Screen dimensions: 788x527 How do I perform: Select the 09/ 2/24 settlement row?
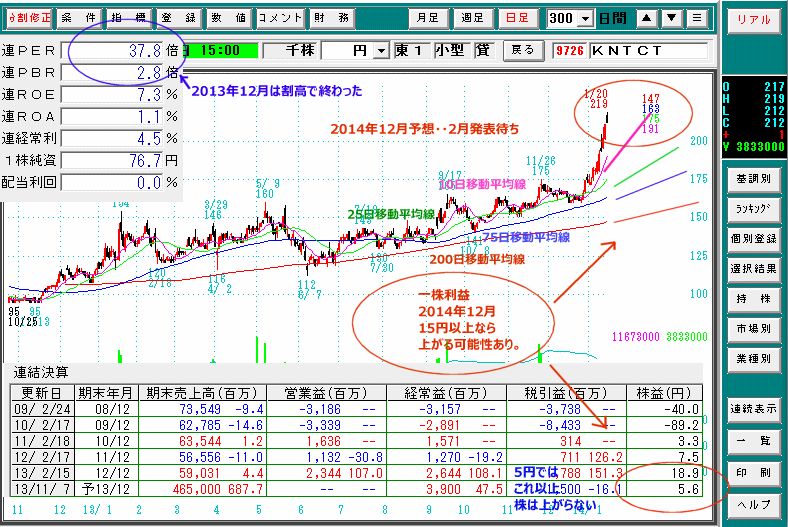(356, 409)
